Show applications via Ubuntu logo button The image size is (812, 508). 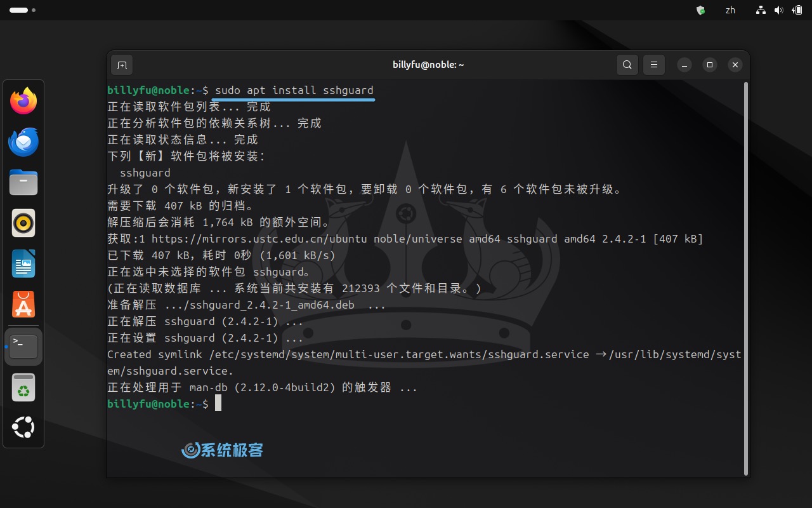point(23,427)
